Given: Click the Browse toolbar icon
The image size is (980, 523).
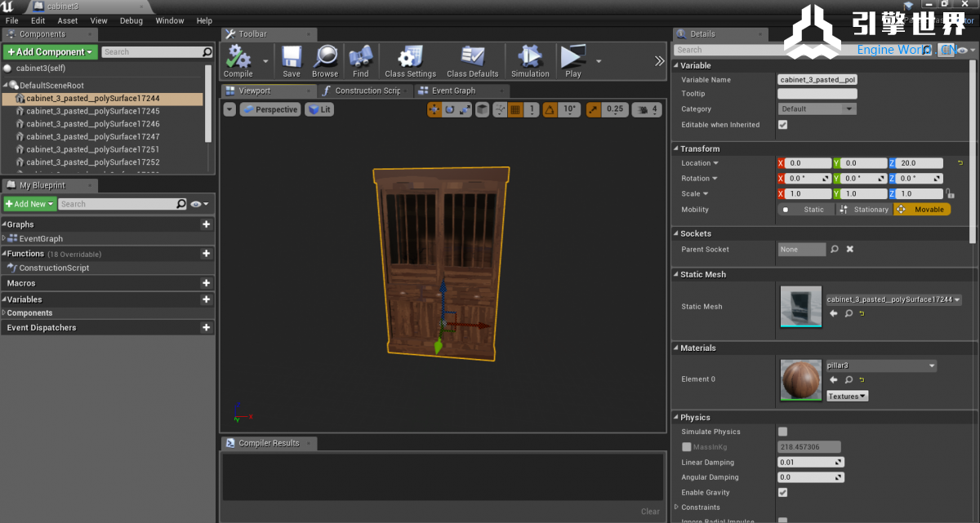Looking at the screenshot, I should click(x=325, y=61).
